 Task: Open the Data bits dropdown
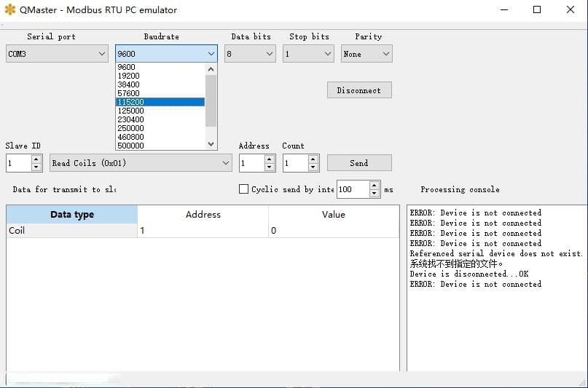[250, 54]
